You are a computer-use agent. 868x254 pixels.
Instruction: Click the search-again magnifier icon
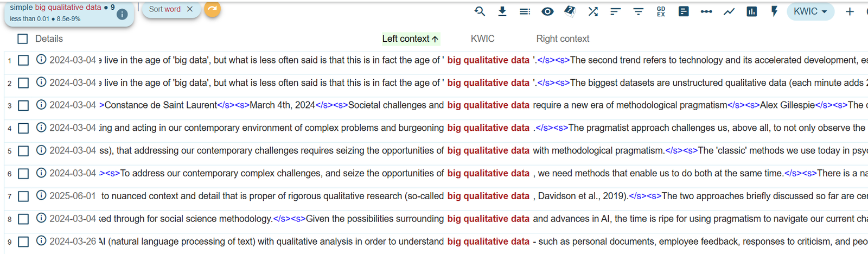[x=480, y=11]
